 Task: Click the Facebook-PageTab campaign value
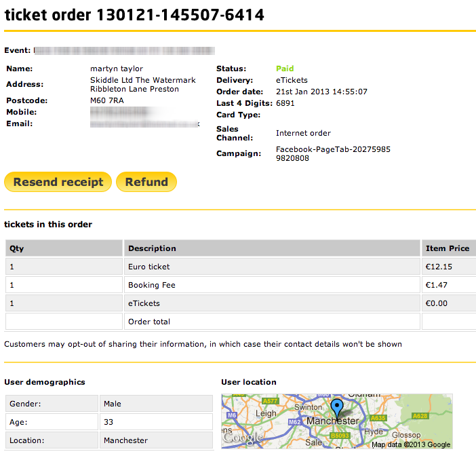point(332,153)
